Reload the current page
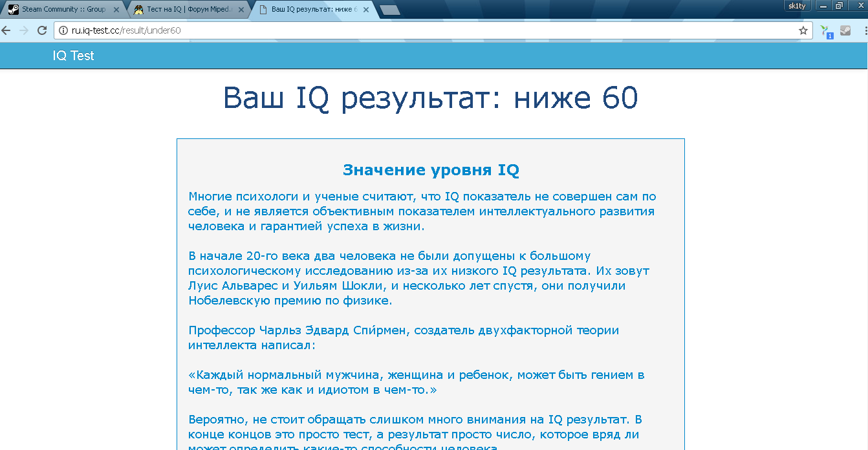The width and height of the screenshot is (868, 450). [42, 30]
